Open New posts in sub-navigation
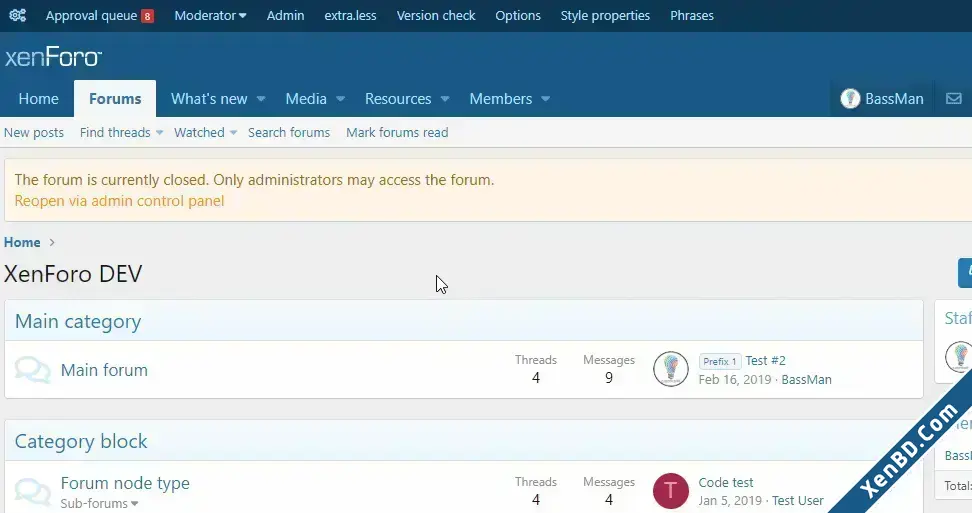Viewport: 972px width, 513px height. 33,133
